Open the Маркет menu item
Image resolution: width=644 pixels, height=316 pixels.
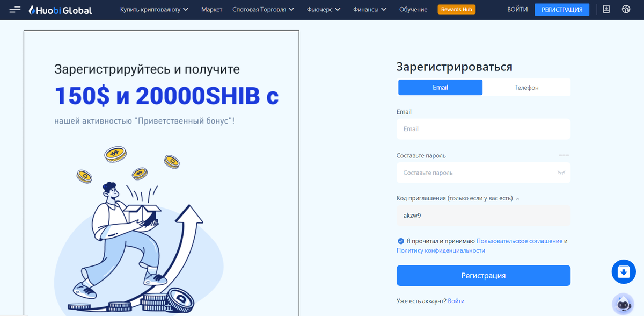click(x=211, y=10)
